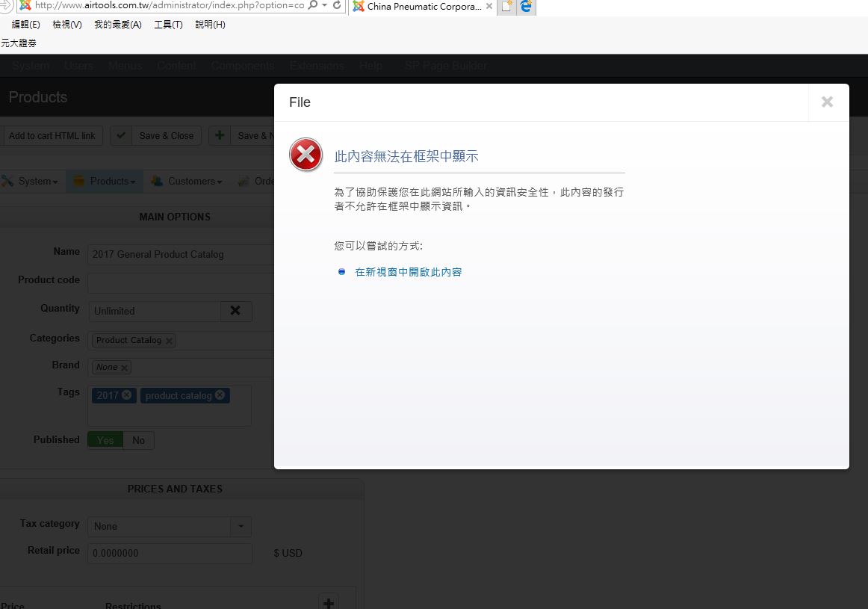The width and height of the screenshot is (868, 609).
Task: Click the Edge browser icon button
Action: [526, 6]
